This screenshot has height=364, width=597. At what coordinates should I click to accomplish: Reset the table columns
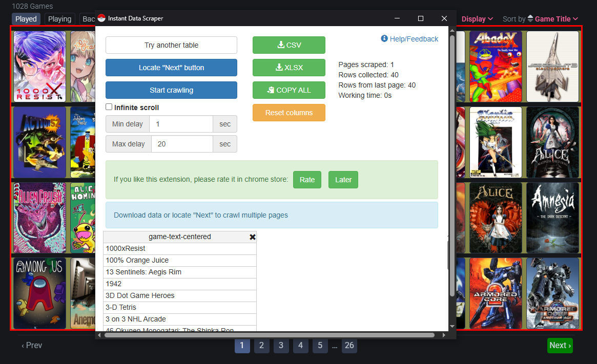tap(289, 113)
